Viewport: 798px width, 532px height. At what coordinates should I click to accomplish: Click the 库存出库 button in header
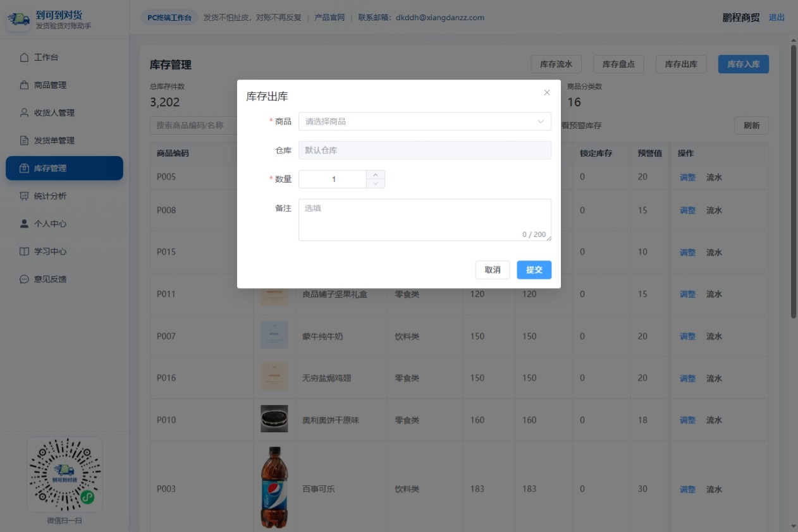[x=681, y=64]
